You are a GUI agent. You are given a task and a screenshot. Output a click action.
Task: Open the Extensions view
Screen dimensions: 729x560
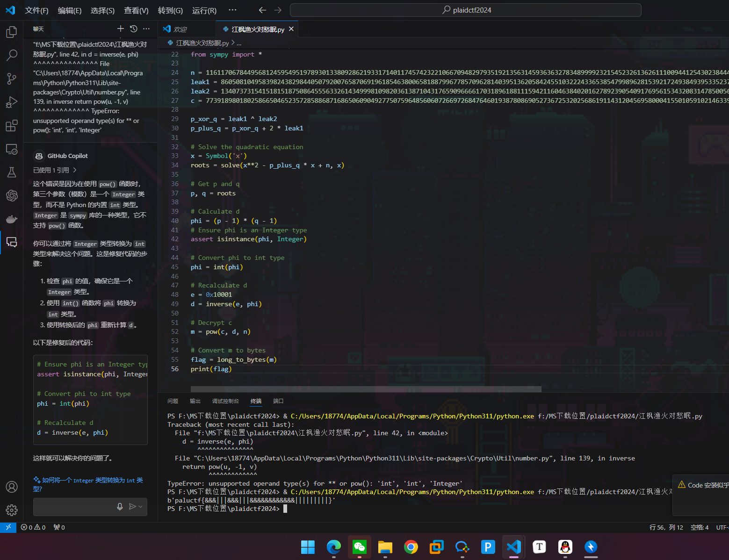click(x=12, y=125)
